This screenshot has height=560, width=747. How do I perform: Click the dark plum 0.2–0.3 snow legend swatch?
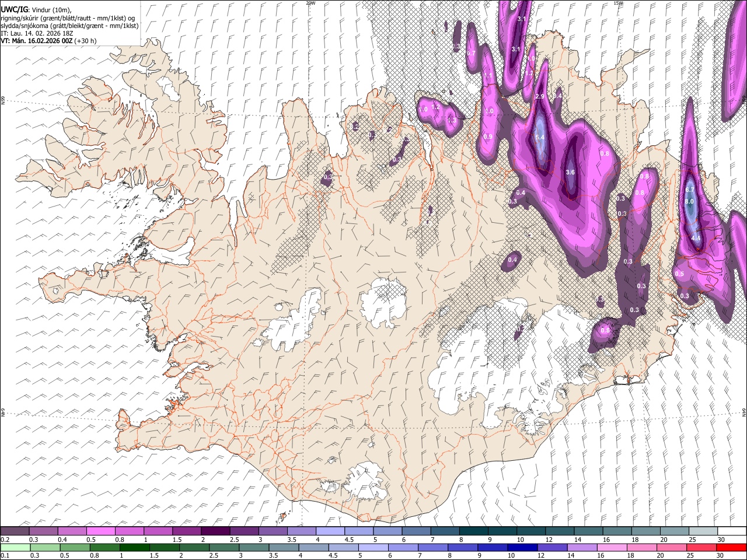(x=15, y=531)
